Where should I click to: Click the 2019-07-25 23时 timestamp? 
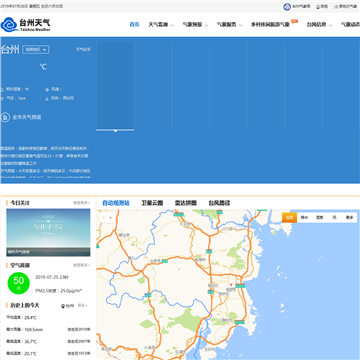coord(52,277)
